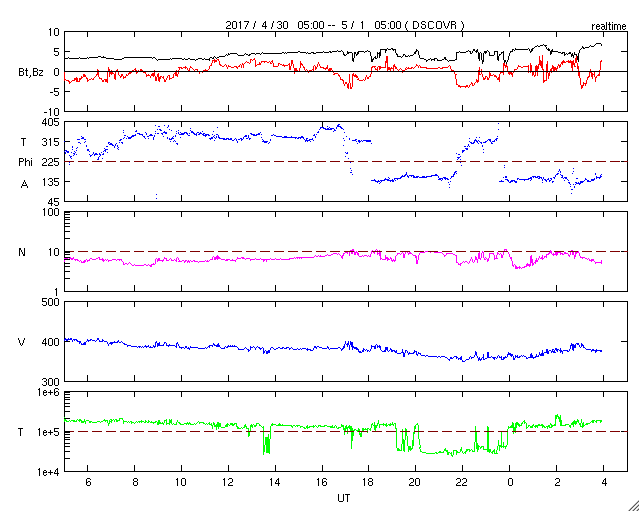Screen dimensions: 640x512
Task: Click the 'A' label beneath Phi
Action: 24,185
